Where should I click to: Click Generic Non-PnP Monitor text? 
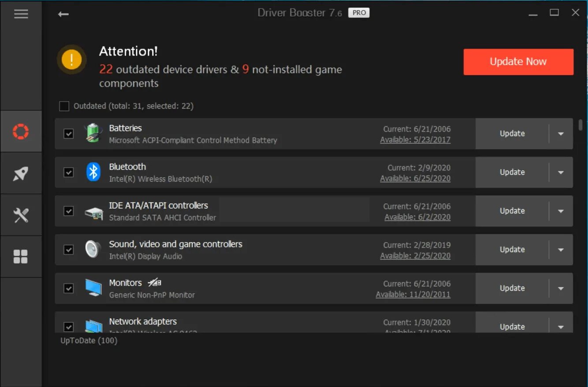click(x=152, y=295)
